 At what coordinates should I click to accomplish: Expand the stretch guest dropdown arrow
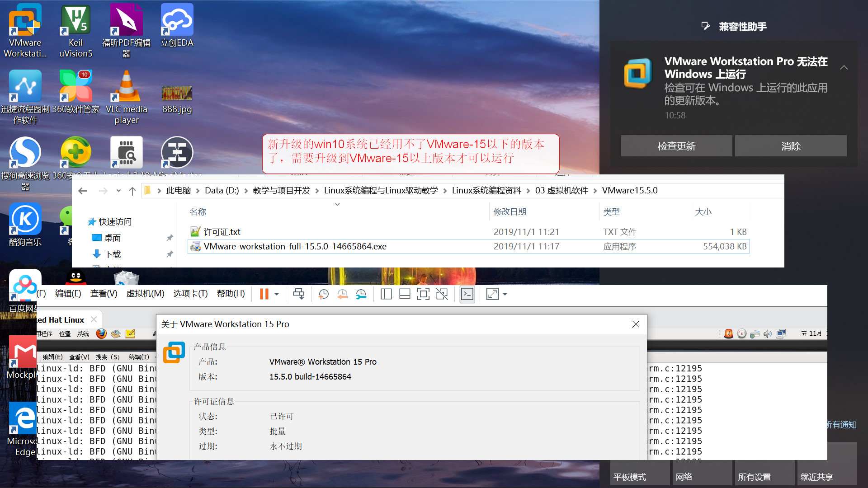505,294
